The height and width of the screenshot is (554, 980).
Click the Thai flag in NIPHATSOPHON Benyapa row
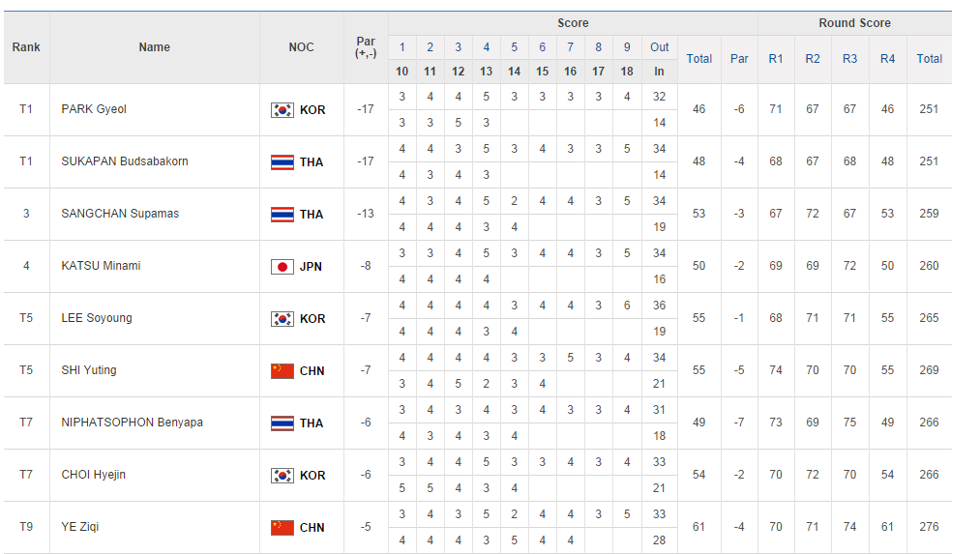[x=282, y=423]
